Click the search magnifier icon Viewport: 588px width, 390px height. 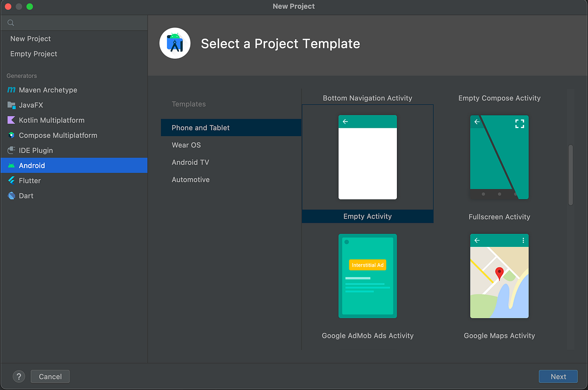(x=11, y=23)
